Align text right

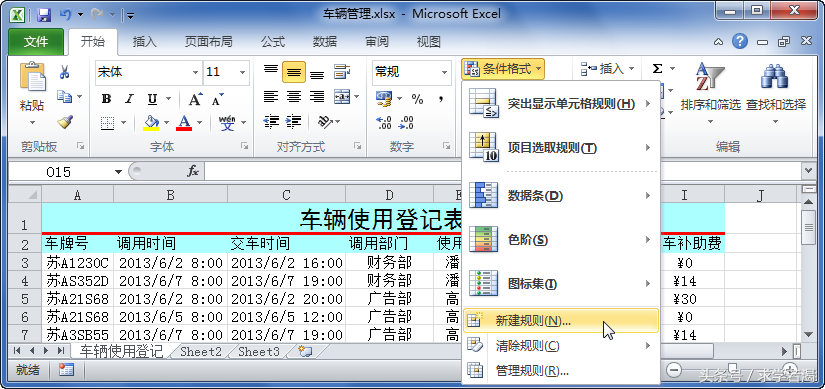coord(317,97)
